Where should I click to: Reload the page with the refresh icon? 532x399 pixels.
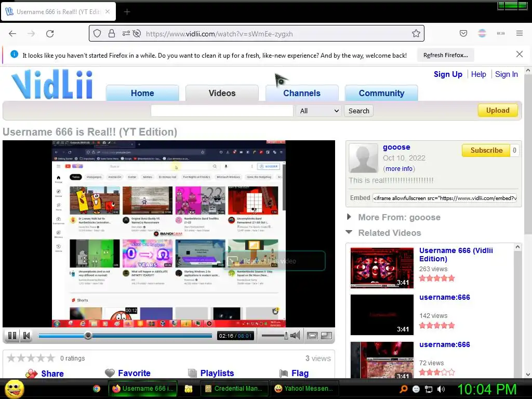[x=50, y=34]
